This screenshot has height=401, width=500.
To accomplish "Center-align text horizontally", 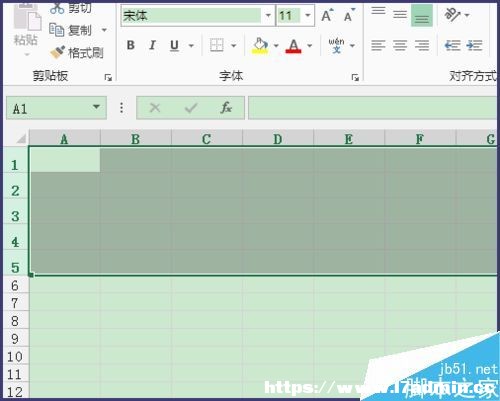I will click(x=400, y=45).
